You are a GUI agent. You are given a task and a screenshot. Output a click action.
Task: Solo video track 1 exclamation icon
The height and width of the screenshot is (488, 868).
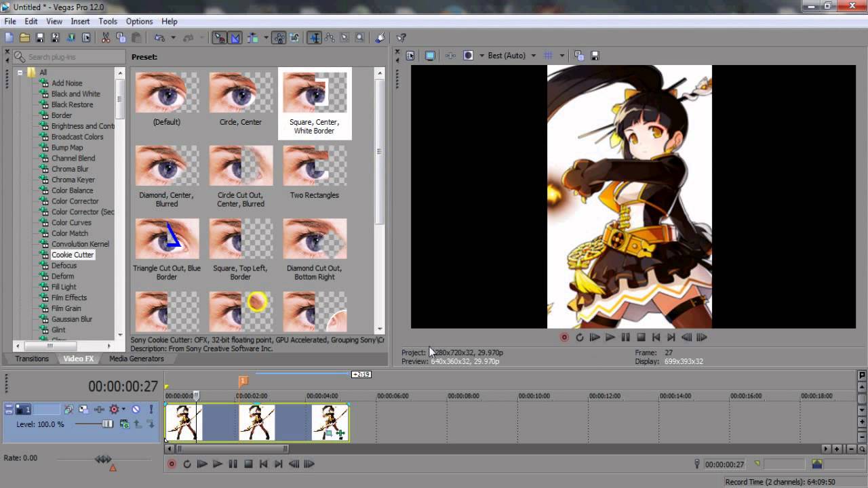click(151, 409)
